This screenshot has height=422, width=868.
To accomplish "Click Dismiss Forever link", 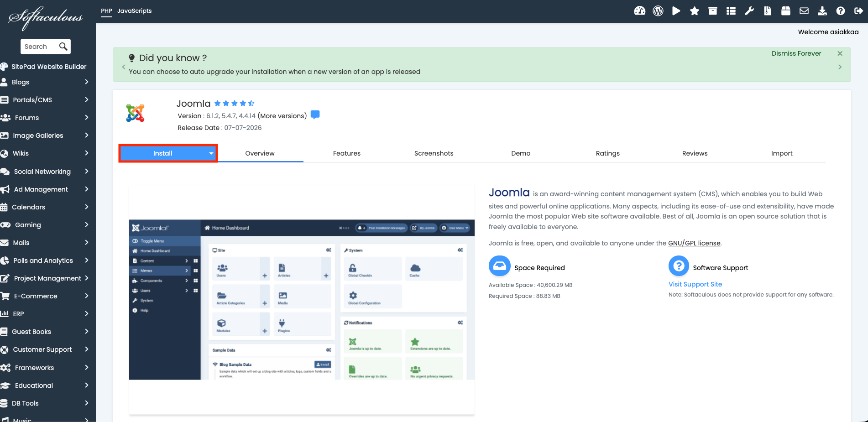I will 796,53.
